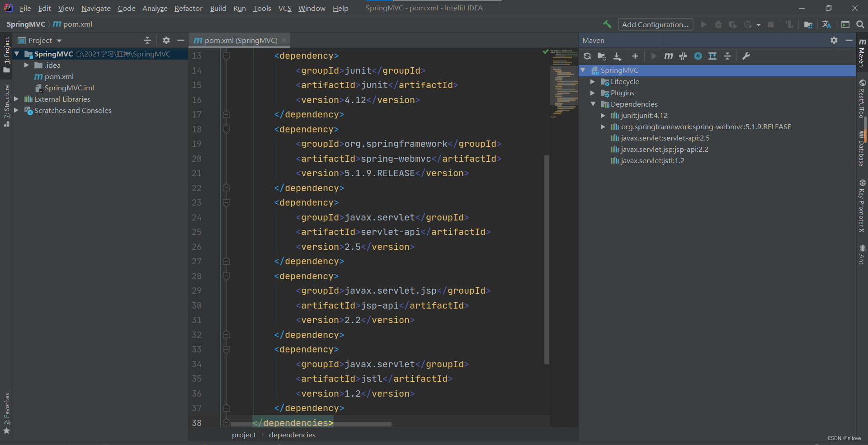The height and width of the screenshot is (445, 868).
Task: Open the File menu
Action: click(25, 8)
